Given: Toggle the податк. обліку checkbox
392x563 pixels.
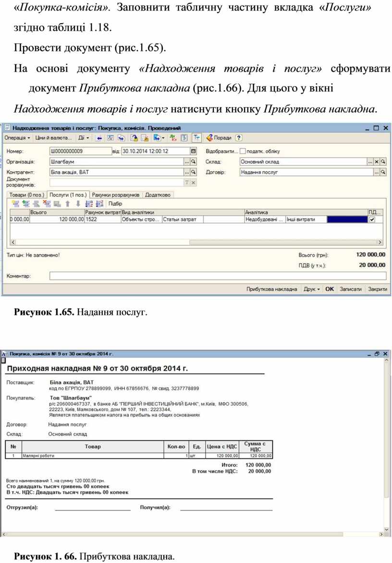Looking at the screenshot, I should tap(243, 151).
